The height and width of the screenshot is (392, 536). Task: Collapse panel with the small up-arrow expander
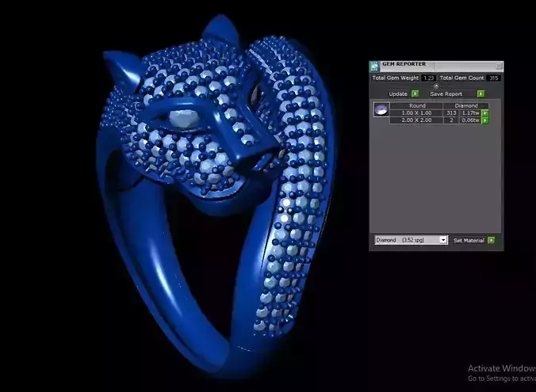436,86
